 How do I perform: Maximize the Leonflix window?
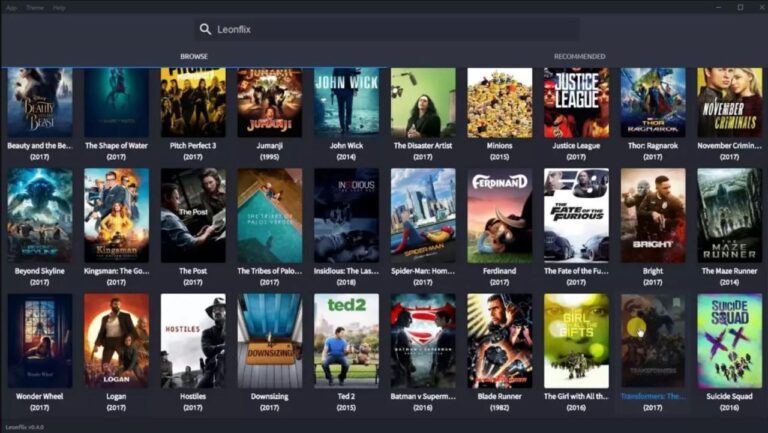coord(740,7)
